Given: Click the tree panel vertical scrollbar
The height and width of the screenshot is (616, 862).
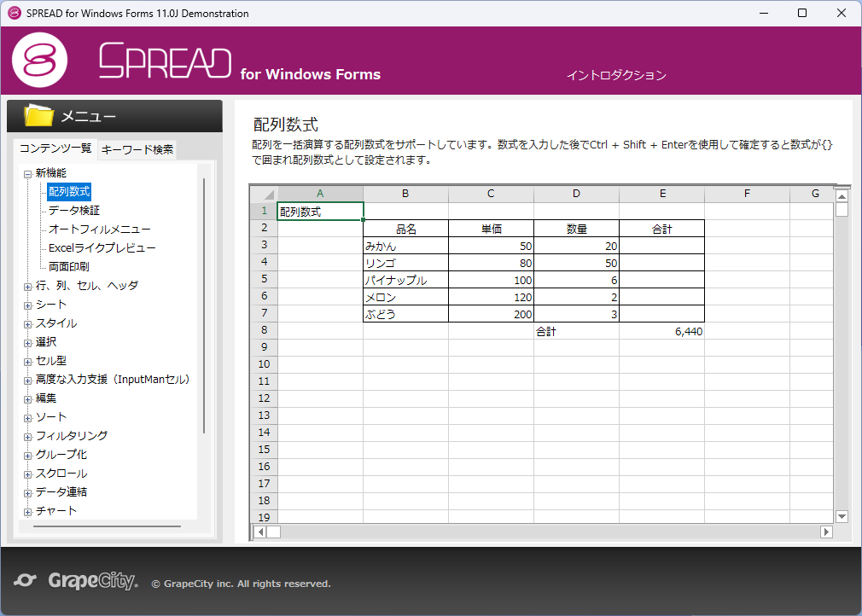Looking at the screenshot, I should [204, 305].
